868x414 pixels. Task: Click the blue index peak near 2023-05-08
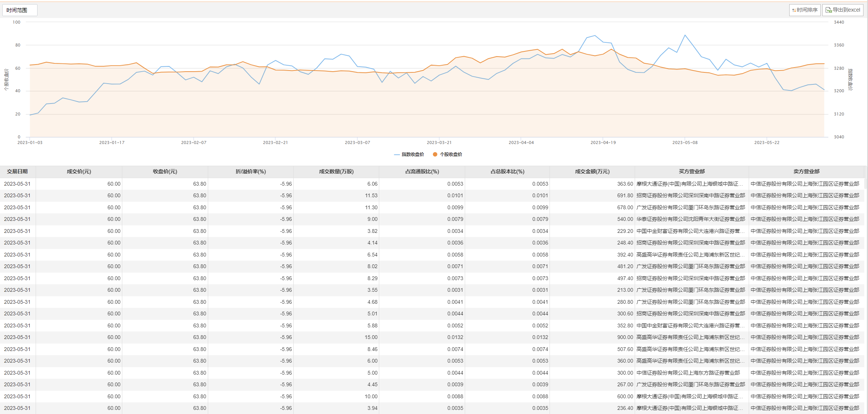tap(685, 36)
